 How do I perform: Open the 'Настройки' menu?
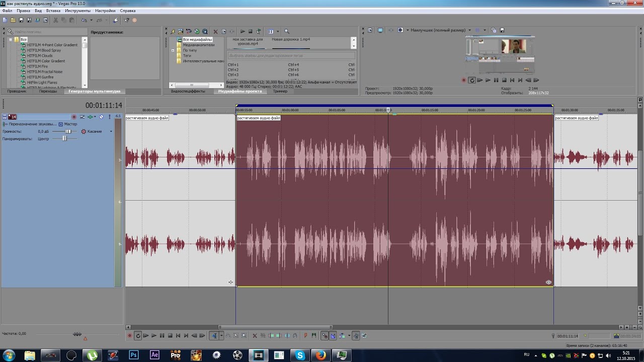(105, 11)
